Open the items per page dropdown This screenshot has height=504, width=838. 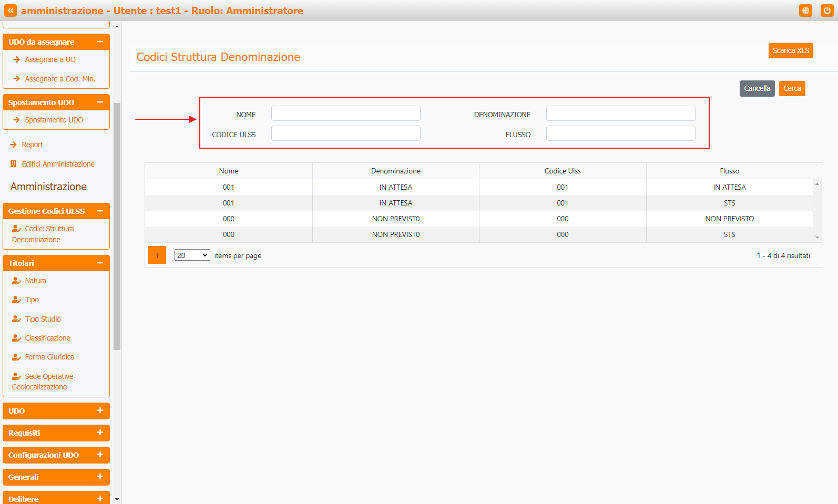192,255
